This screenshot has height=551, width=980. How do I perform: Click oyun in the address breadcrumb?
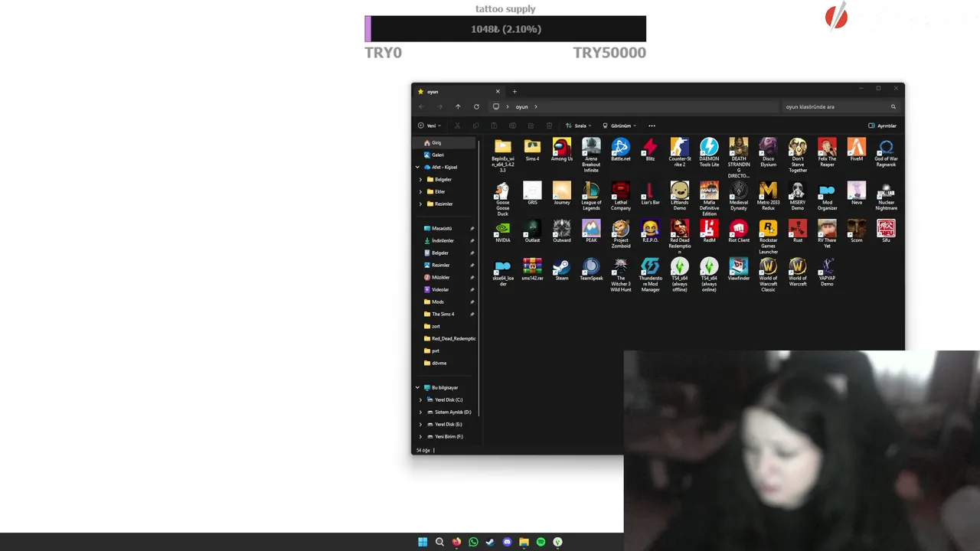point(521,106)
